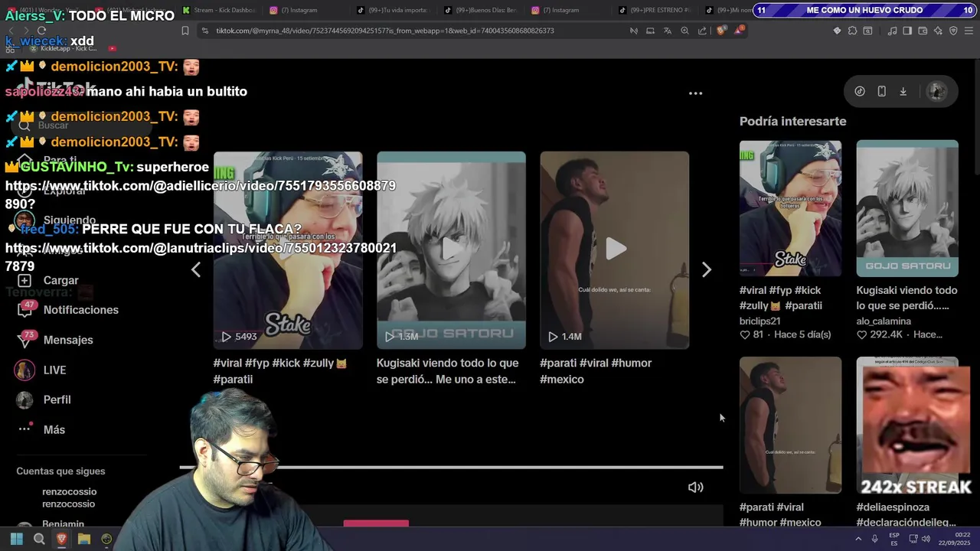Open the Brave Shields lion icon
This screenshot has width=980, height=551.
721,31
